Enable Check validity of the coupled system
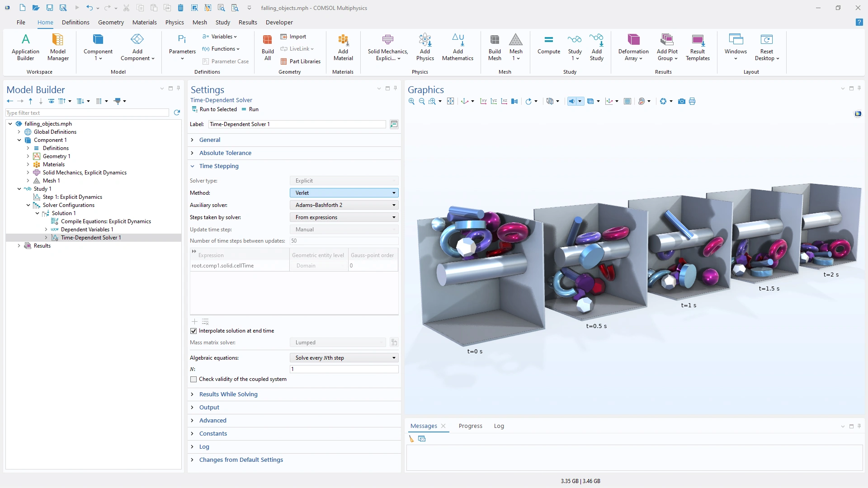 tap(194, 379)
